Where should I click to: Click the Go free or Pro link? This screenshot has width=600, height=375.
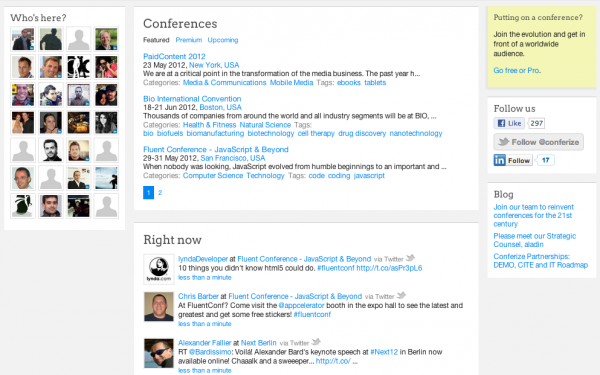pos(517,70)
